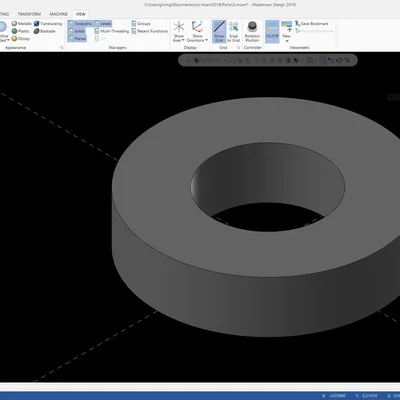Click Restore Bookmark
The image size is (400, 400).
314,31
